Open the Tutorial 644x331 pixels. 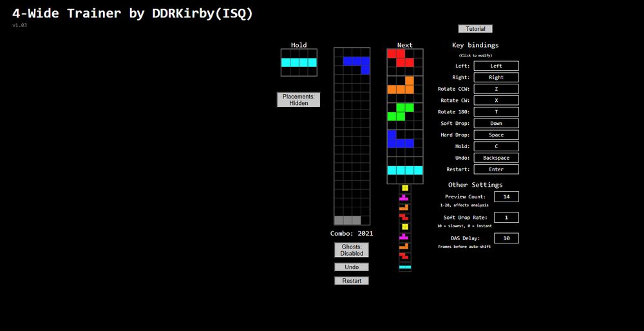point(475,29)
